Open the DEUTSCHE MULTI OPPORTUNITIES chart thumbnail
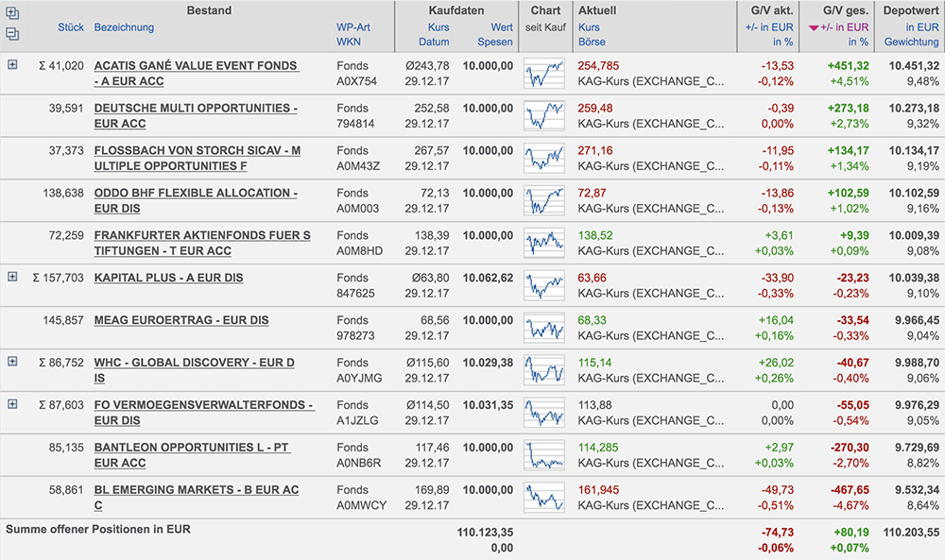 [544, 115]
